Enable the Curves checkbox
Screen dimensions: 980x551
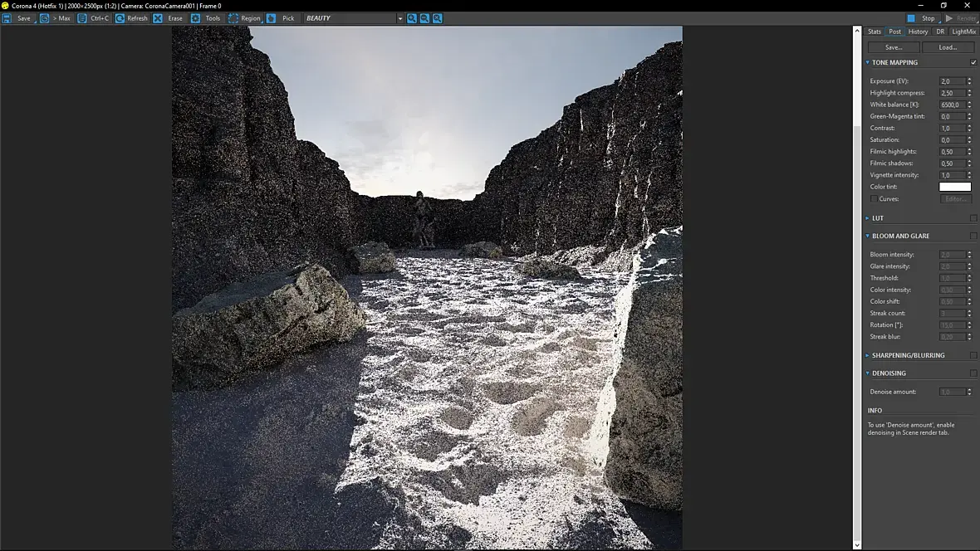coord(874,199)
